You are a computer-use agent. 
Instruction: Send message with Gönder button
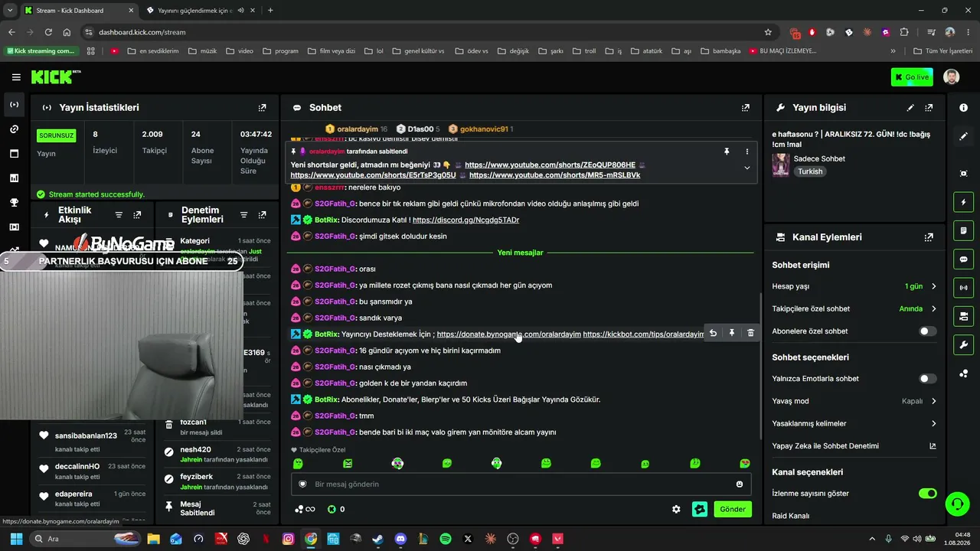tap(732, 509)
